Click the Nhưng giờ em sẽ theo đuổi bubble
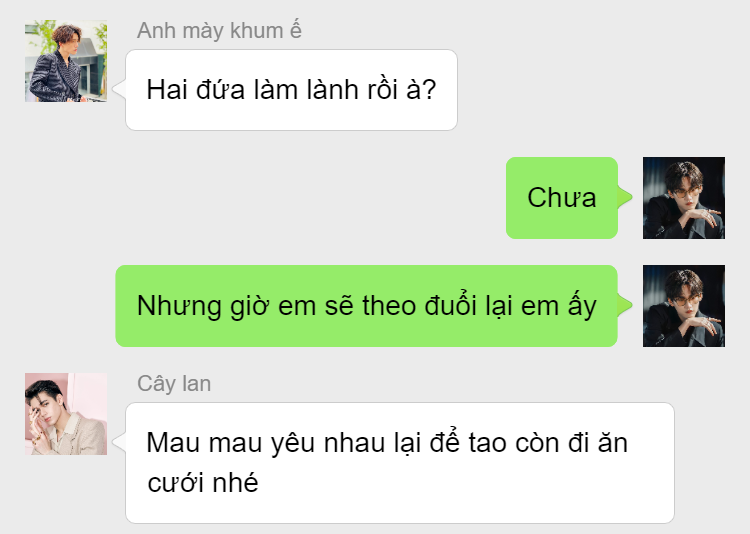The image size is (750, 534). pyautogui.click(x=366, y=306)
